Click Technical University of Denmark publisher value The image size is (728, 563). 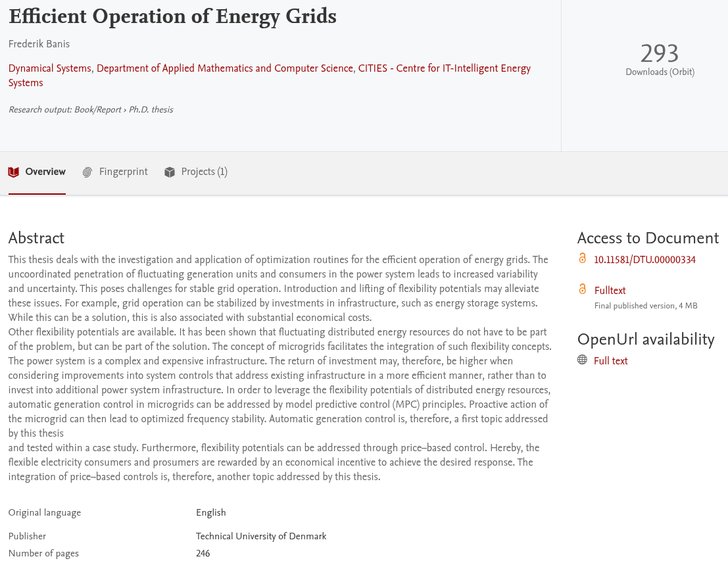click(261, 536)
